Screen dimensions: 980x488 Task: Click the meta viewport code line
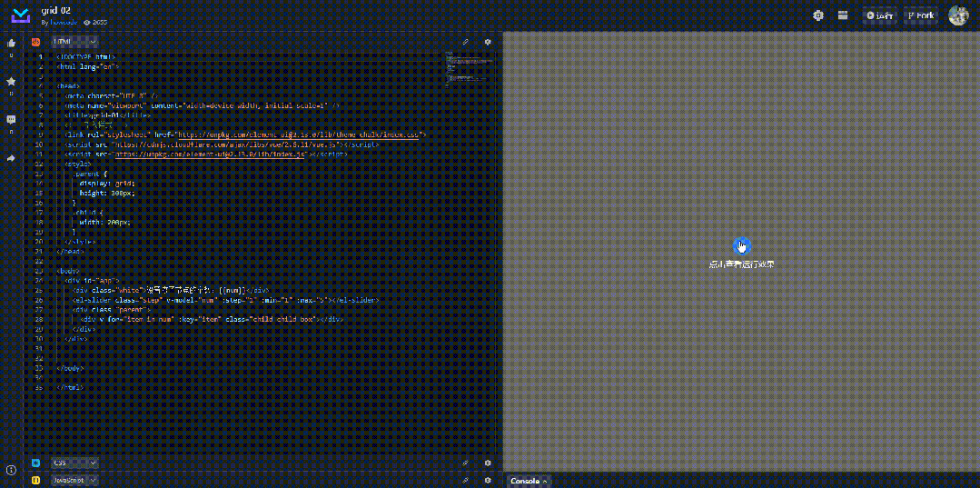202,105
